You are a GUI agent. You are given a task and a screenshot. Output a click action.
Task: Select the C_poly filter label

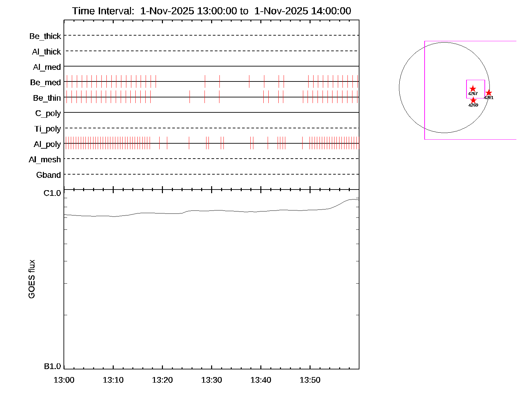(x=48, y=113)
